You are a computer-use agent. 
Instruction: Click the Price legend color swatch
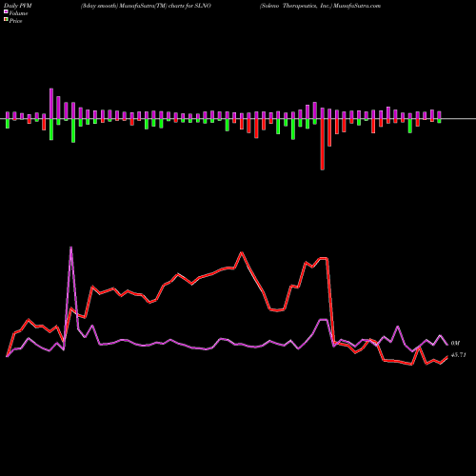(x=6, y=20)
